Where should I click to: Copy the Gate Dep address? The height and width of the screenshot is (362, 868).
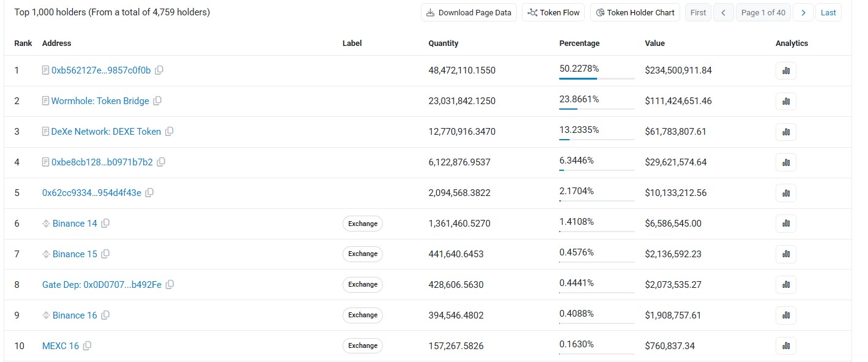170,285
